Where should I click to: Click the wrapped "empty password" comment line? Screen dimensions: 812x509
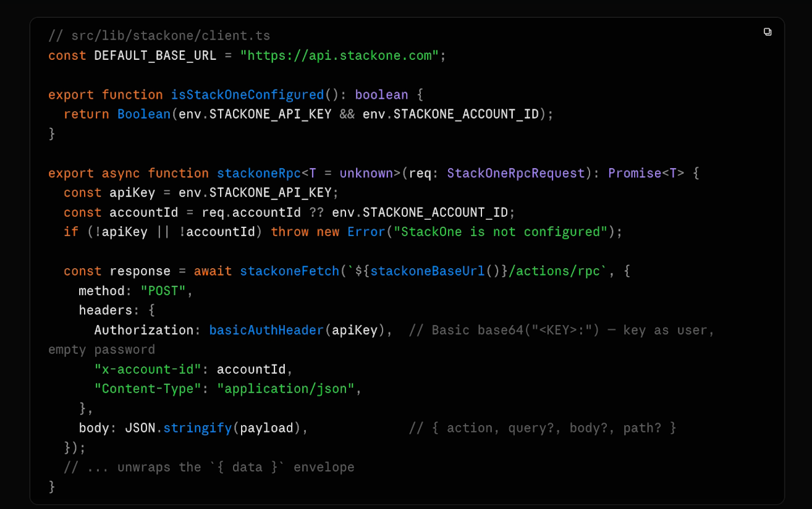101,350
